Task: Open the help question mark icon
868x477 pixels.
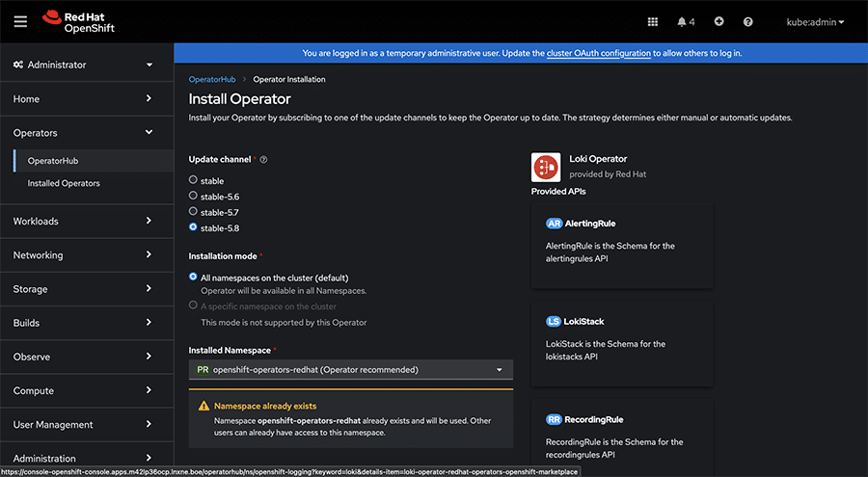Action: (x=748, y=22)
